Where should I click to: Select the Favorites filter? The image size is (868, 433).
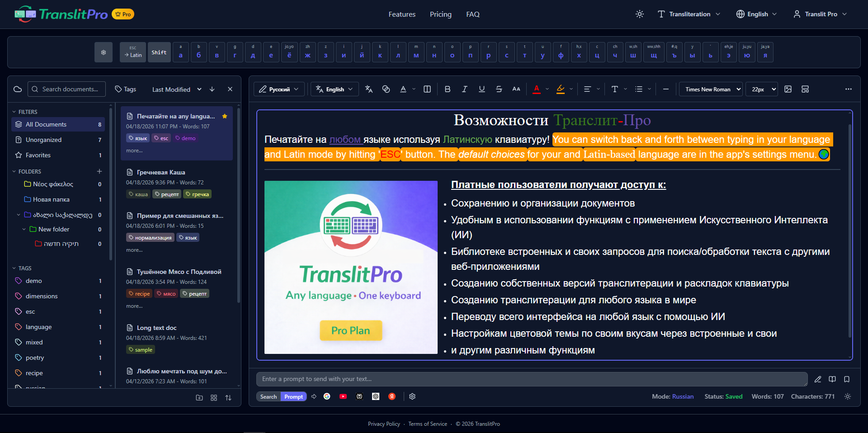point(58,155)
